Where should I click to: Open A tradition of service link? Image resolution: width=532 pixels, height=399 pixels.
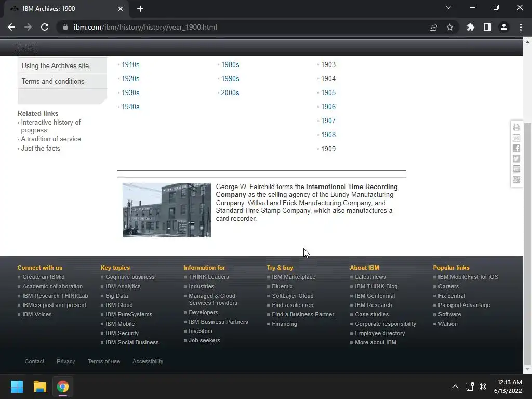[51, 139]
